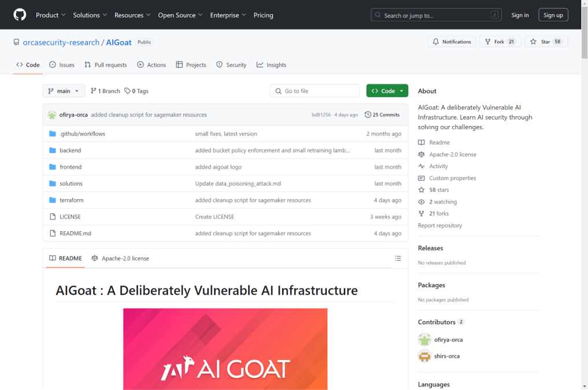Open the Resources dropdown
The height and width of the screenshot is (390, 588).
(x=132, y=15)
